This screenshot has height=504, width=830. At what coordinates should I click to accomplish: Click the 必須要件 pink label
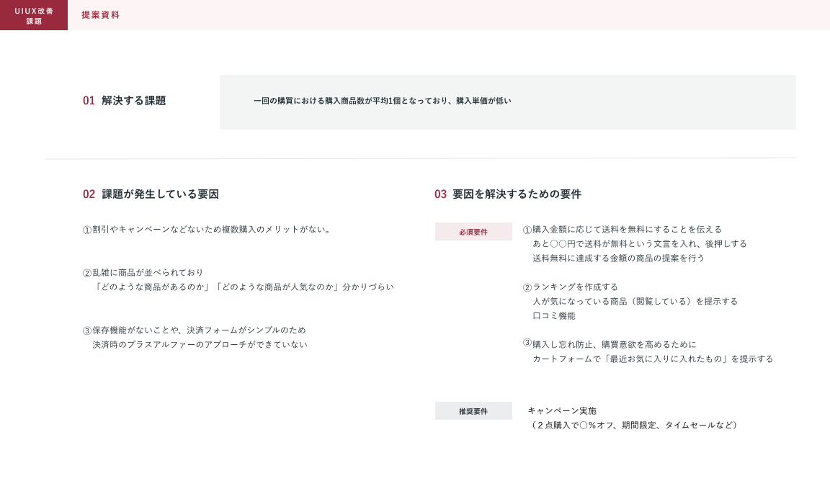tap(473, 232)
